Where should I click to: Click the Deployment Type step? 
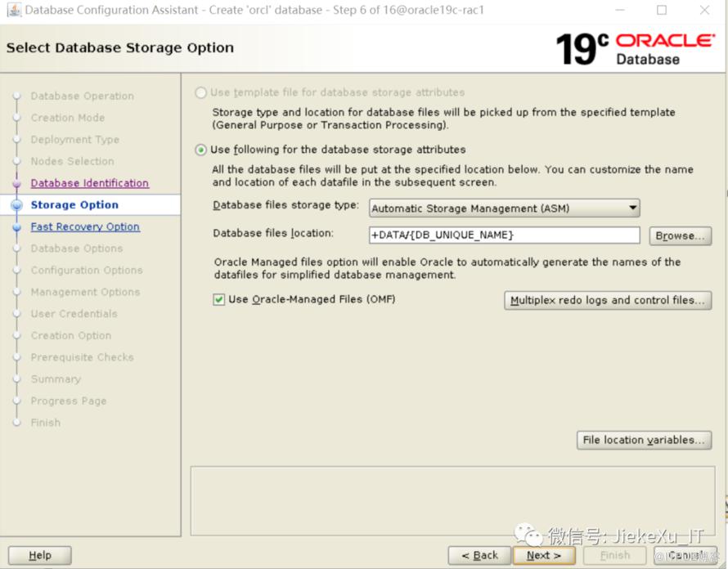point(74,140)
